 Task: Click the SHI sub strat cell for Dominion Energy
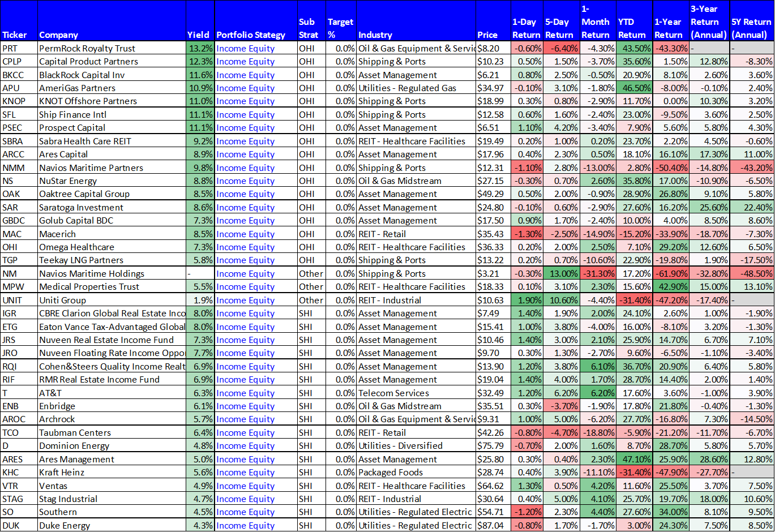[312, 446]
